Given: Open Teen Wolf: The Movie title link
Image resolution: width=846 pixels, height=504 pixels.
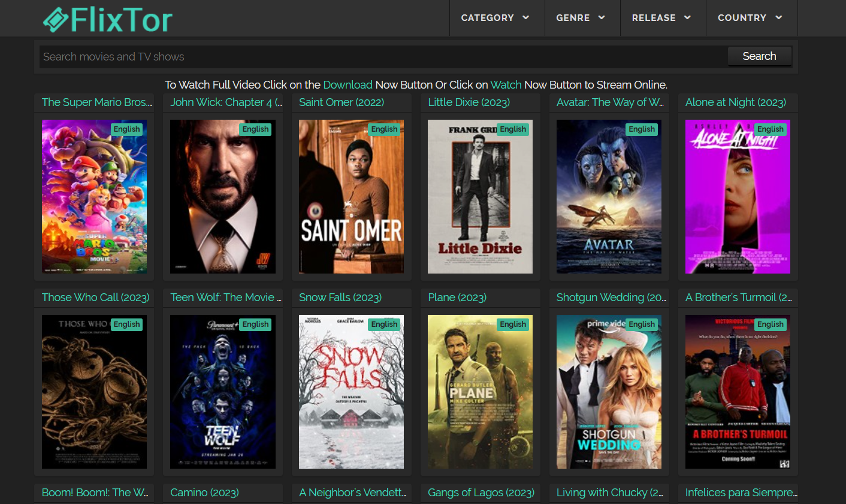Looking at the screenshot, I should pyautogui.click(x=226, y=297).
